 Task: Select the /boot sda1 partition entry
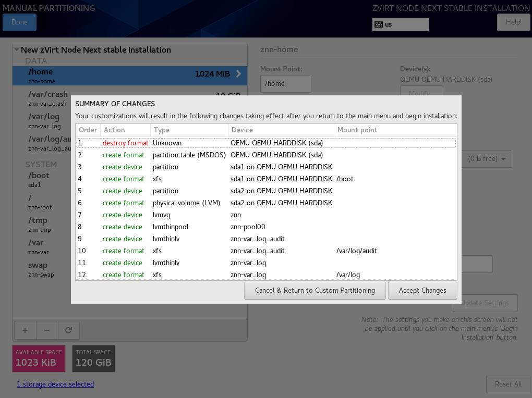pos(42,180)
